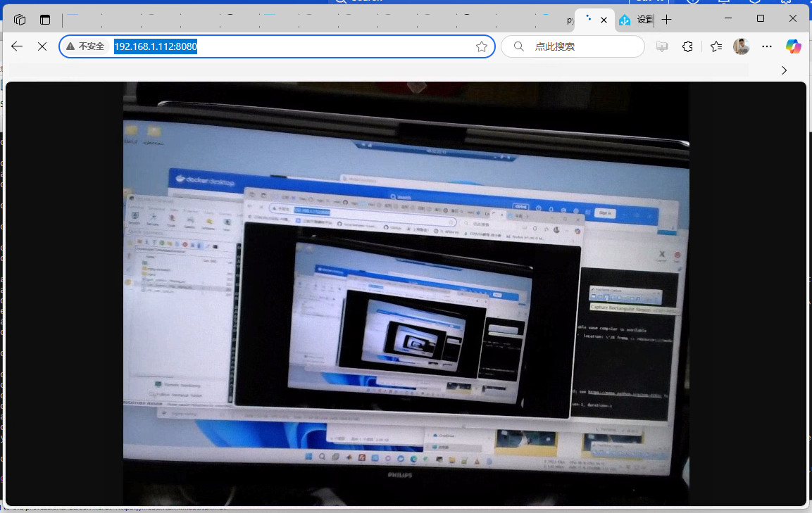This screenshot has width=812, height=513.
Task: Click the webcam video stream image
Action: pyautogui.click(x=406, y=293)
